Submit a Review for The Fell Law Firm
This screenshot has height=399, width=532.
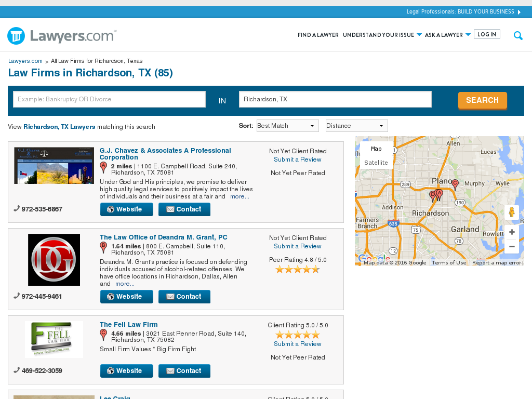coord(298,344)
